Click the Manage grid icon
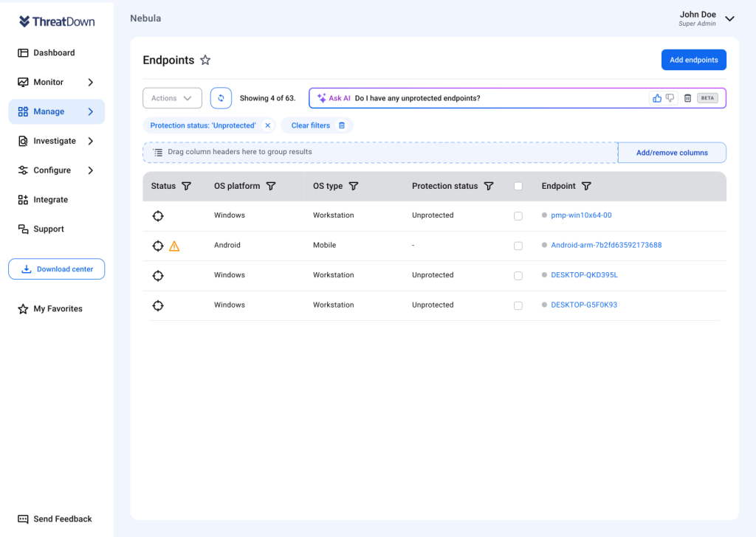The height and width of the screenshot is (537, 756). pyautogui.click(x=23, y=111)
